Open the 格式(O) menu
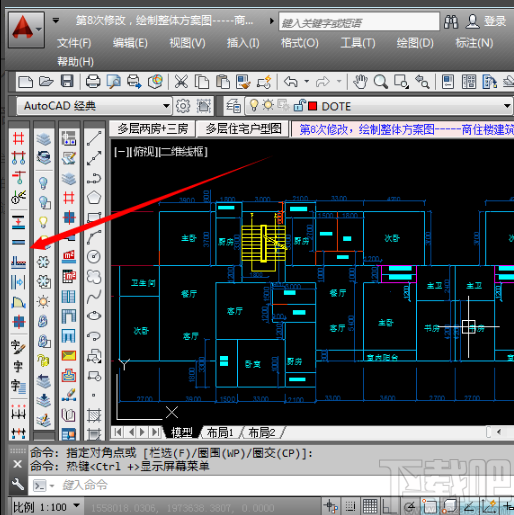This screenshot has height=515, width=514. click(x=299, y=43)
